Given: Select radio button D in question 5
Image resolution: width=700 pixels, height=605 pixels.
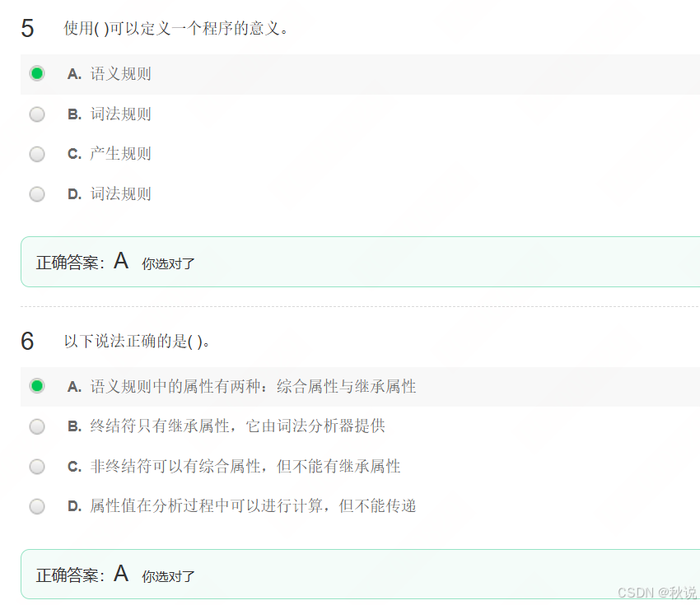Looking at the screenshot, I should (37, 194).
